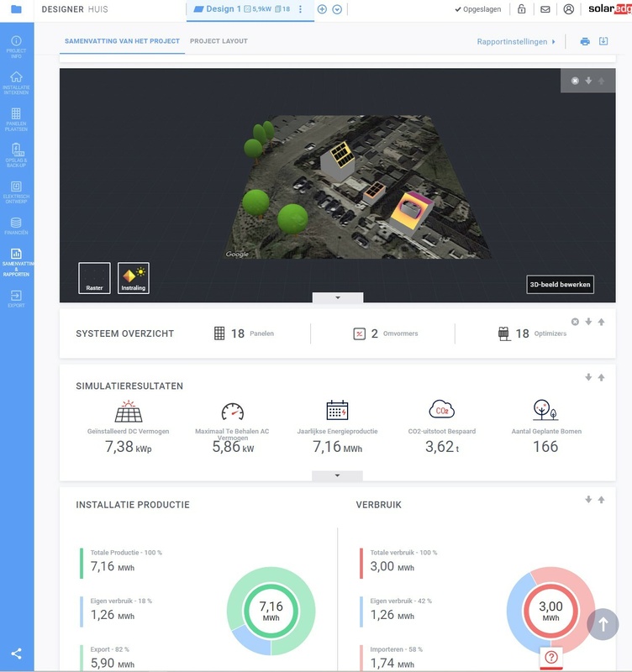Screen dimensions: 632x672
Task: Click Opgeslagen saved status
Action: 477,9
